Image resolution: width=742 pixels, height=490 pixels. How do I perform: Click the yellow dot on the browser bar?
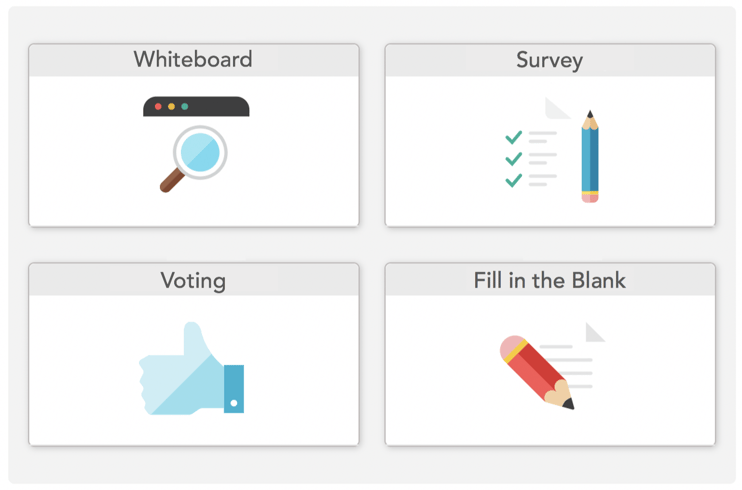pos(171,107)
